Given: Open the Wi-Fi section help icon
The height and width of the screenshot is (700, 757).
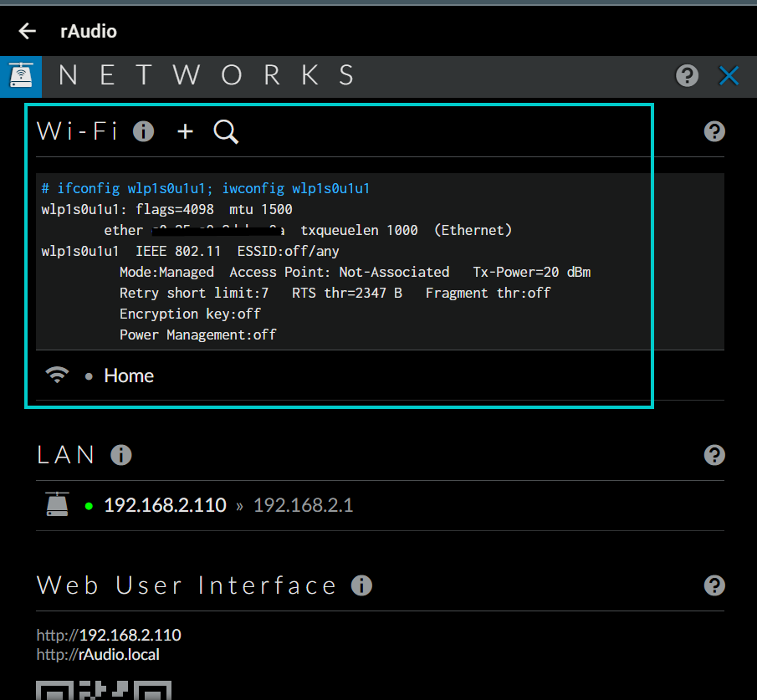Looking at the screenshot, I should coord(714,131).
